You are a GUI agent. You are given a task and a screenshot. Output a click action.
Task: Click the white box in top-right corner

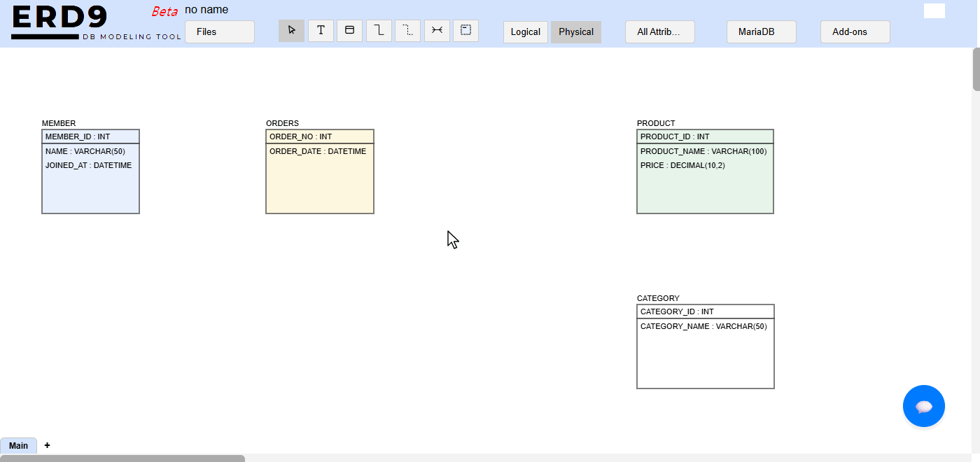pos(934,10)
